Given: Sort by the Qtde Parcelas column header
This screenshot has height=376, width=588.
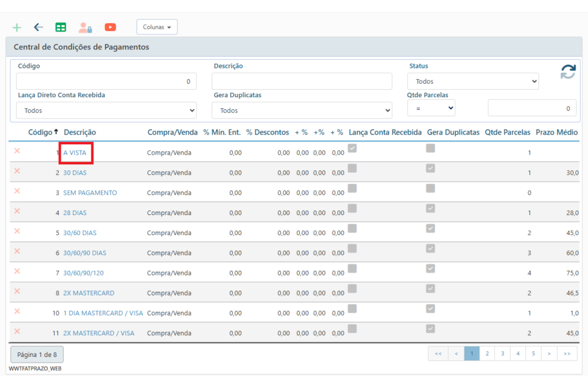Looking at the screenshot, I should click(x=508, y=132).
